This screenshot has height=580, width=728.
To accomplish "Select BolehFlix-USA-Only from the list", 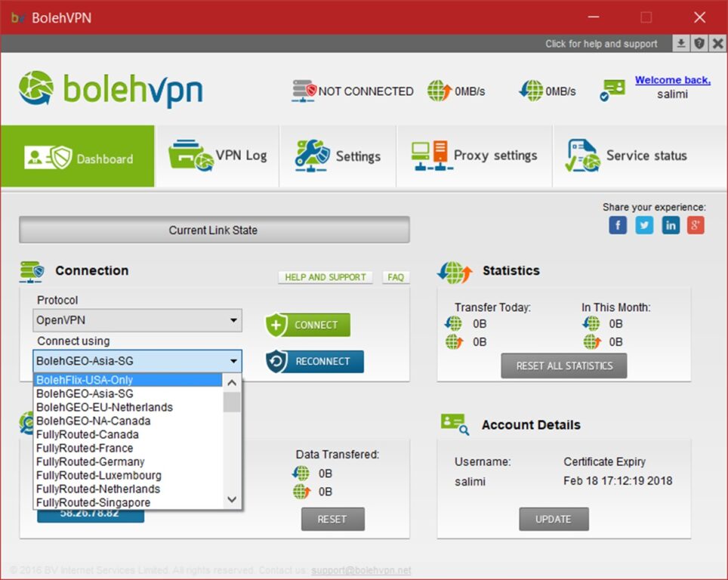I will coord(128,380).
